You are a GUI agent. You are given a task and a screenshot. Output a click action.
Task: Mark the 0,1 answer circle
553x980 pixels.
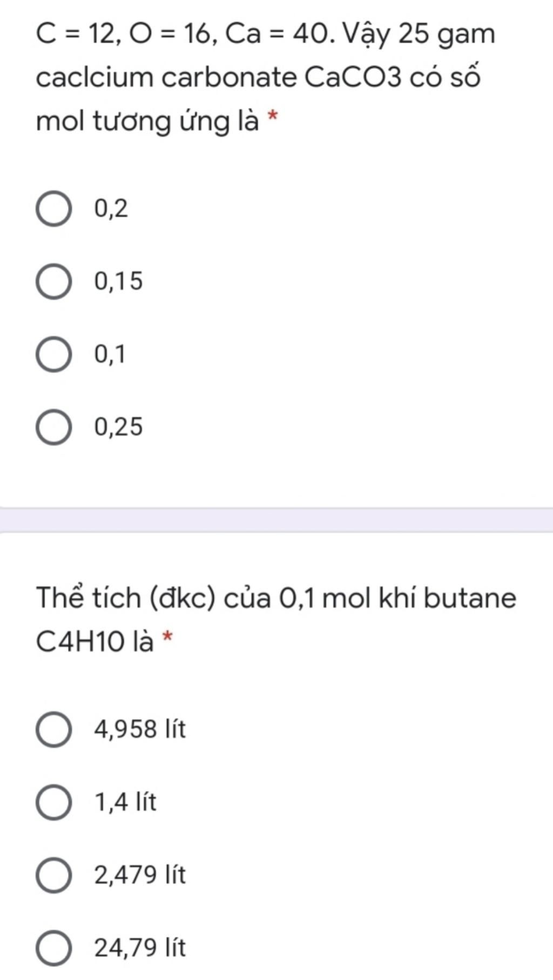click(53, 354)
